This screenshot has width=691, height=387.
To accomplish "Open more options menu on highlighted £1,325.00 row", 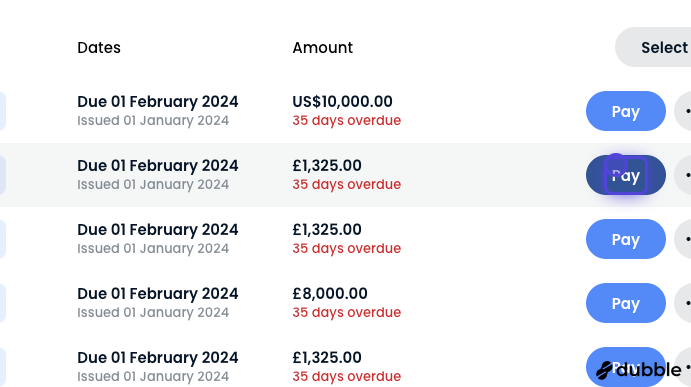I will (684, 175).
